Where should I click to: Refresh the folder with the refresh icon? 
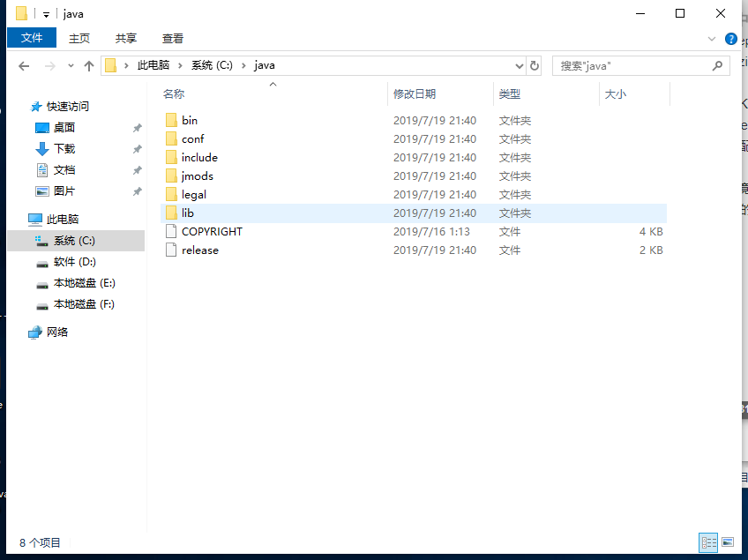click(x=535, y=65)
